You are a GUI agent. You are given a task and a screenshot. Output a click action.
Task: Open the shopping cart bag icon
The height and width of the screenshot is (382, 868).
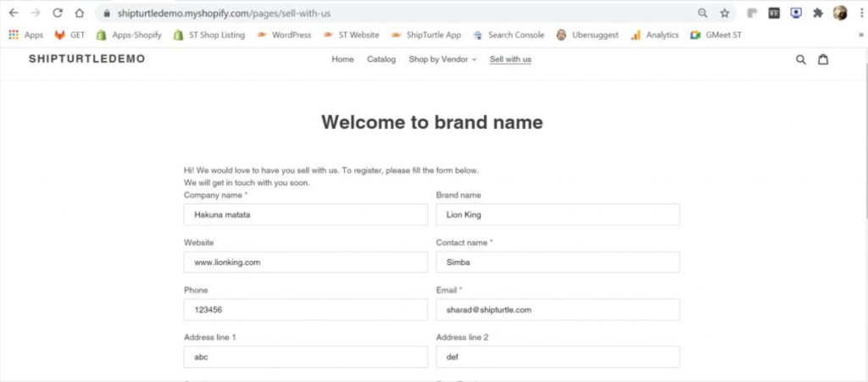point(823,59)
